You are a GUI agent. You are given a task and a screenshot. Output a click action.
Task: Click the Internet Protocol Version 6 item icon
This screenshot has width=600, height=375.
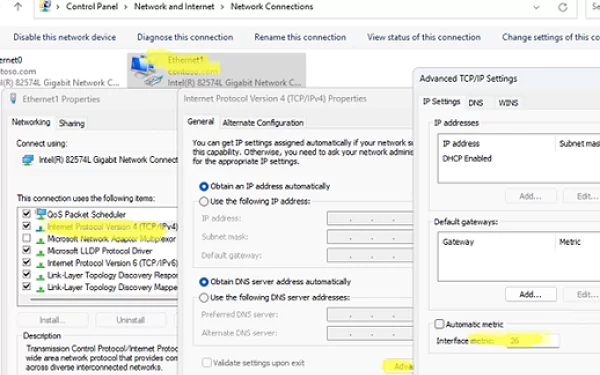point(40,264)
